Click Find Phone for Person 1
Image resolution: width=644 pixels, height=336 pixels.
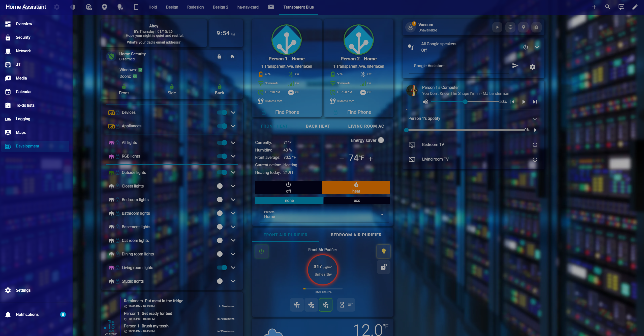pyautogui.click(x=287, y=112)
